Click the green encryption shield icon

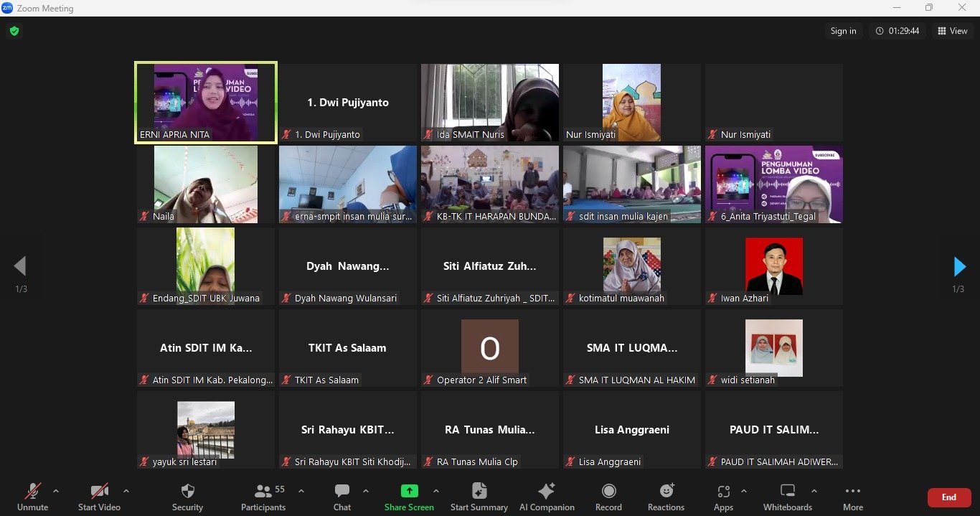(x=14, y=31)
